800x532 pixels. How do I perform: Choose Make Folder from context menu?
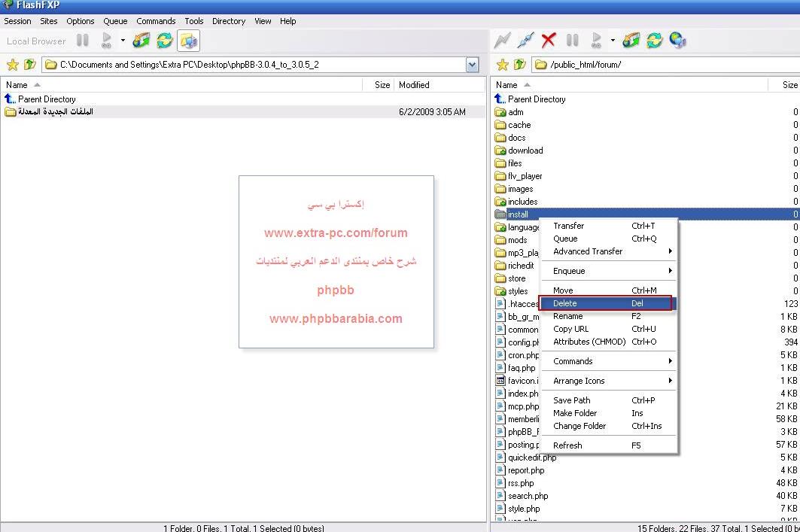pos(608,413)
